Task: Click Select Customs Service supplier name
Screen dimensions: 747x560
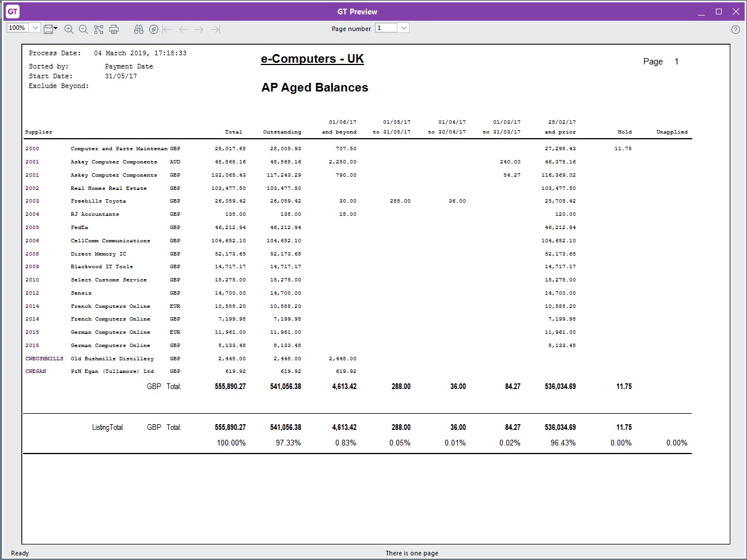Action: click(x=109, y=280)
